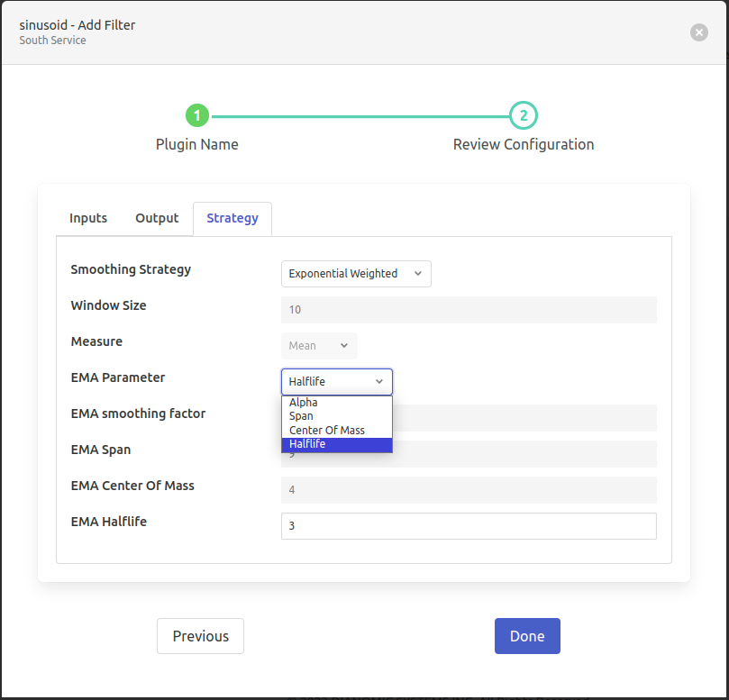Go back with the Previous button
729x700 pixels.
point(200,636)
